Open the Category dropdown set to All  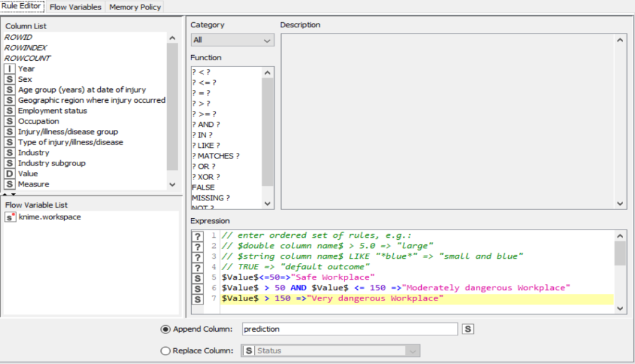point(232,40)
